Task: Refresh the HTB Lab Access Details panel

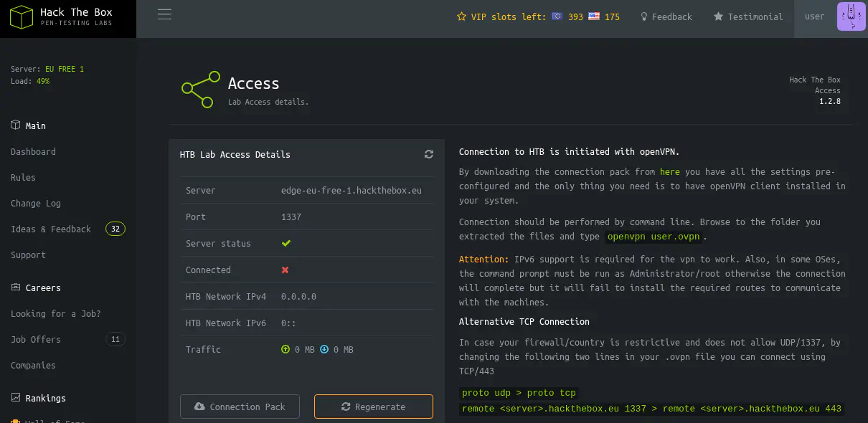Action: click(429, 154)
